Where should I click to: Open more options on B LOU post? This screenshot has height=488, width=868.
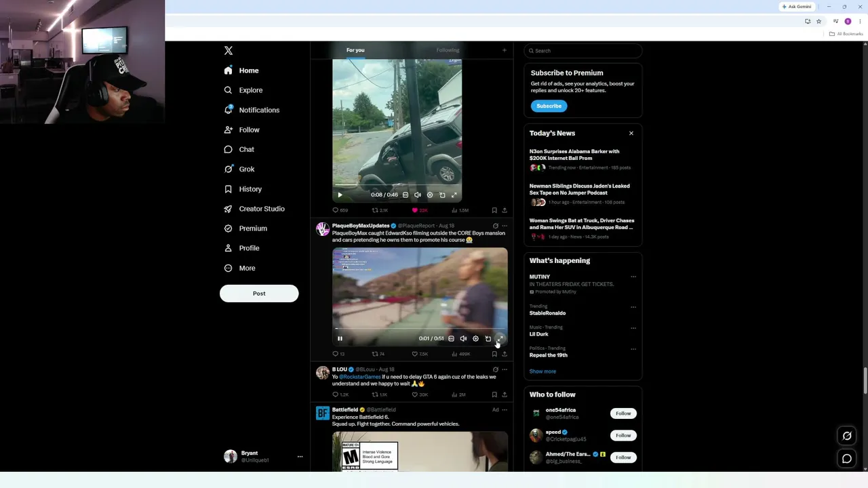point(505,369)
